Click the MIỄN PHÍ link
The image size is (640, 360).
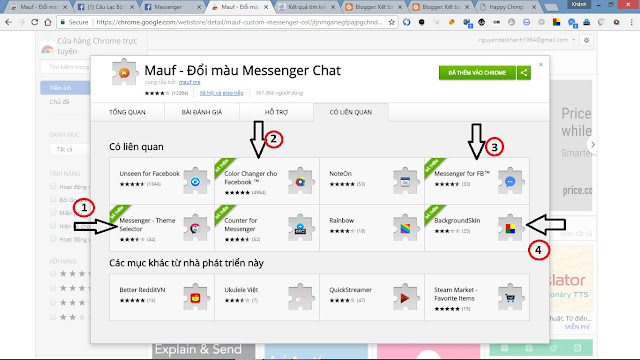(x=577, y=327)
